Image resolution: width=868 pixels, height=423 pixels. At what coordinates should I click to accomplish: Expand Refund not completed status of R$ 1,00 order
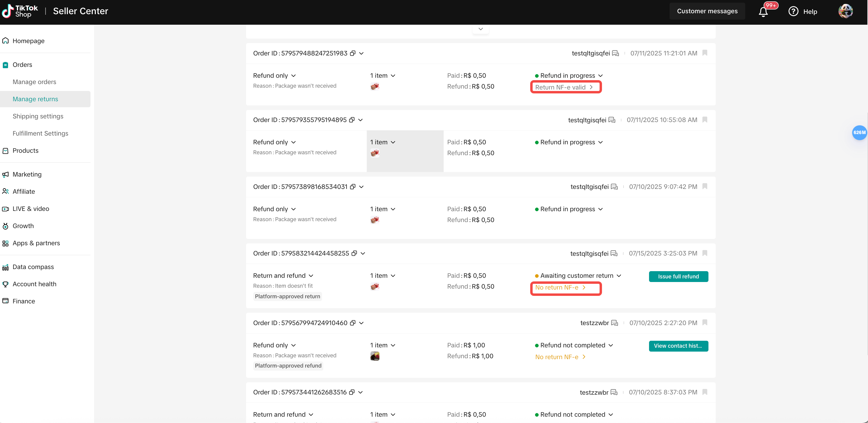click(610, 346)
